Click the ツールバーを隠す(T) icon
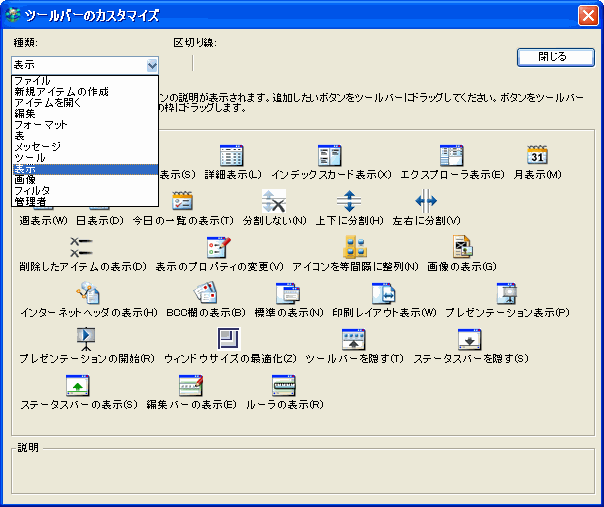This screenshot has height=507, width=604. coord(354,339)
